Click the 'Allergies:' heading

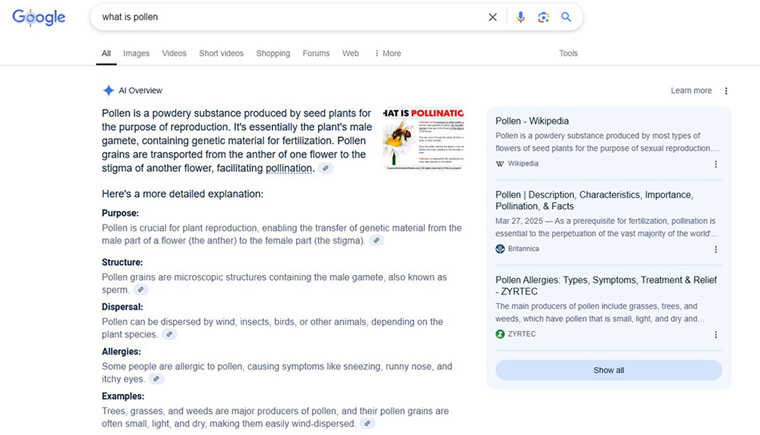(x=121, y=352)
